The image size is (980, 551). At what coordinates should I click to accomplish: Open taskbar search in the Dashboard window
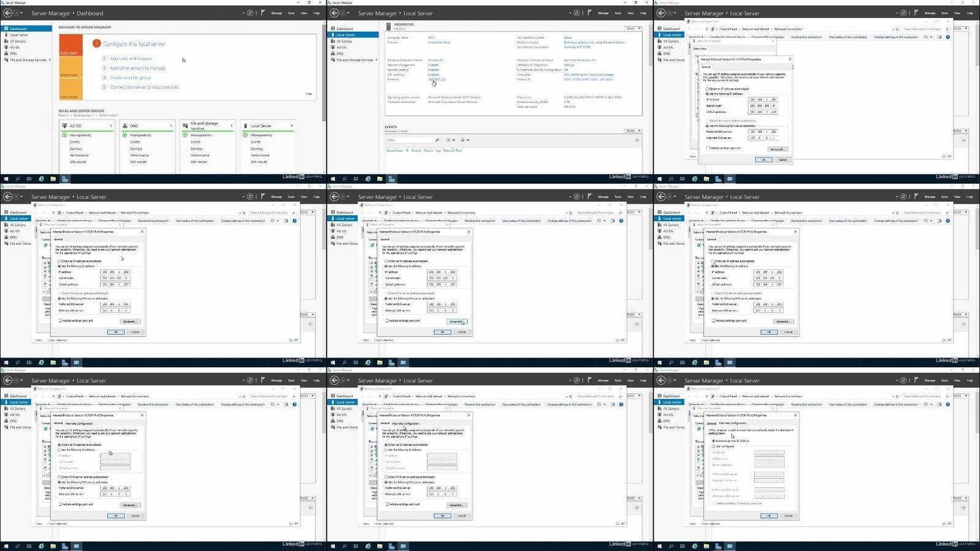click(18, 179)
